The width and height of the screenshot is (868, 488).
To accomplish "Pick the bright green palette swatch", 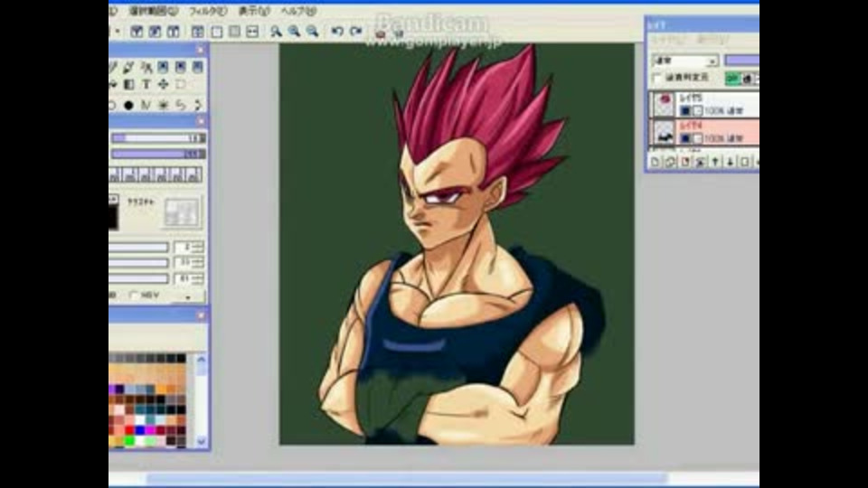I will 129,440.
